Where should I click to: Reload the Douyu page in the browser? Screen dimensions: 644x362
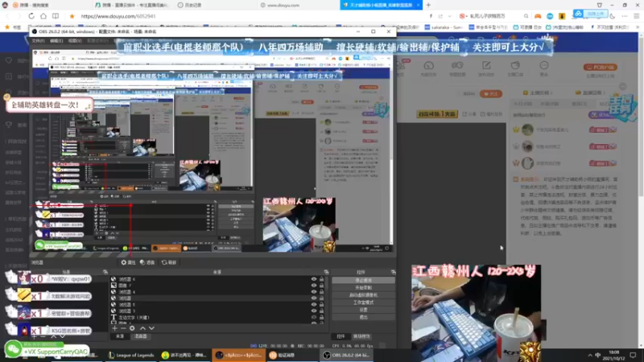coord(31,16)
